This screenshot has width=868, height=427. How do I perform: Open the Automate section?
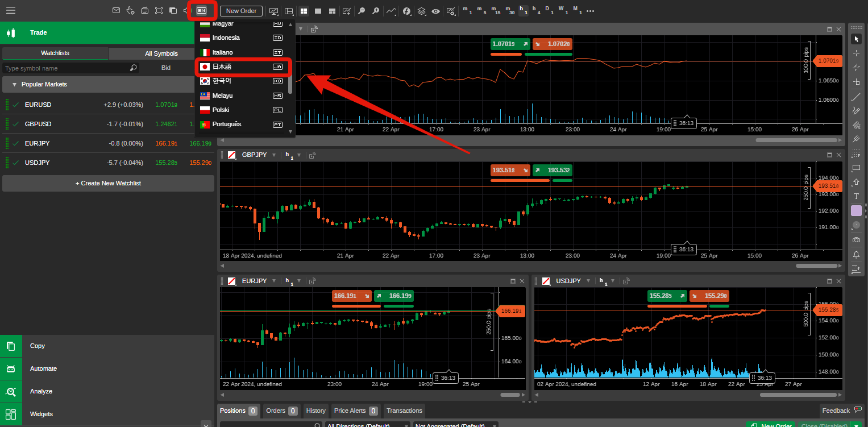[107, 368]
